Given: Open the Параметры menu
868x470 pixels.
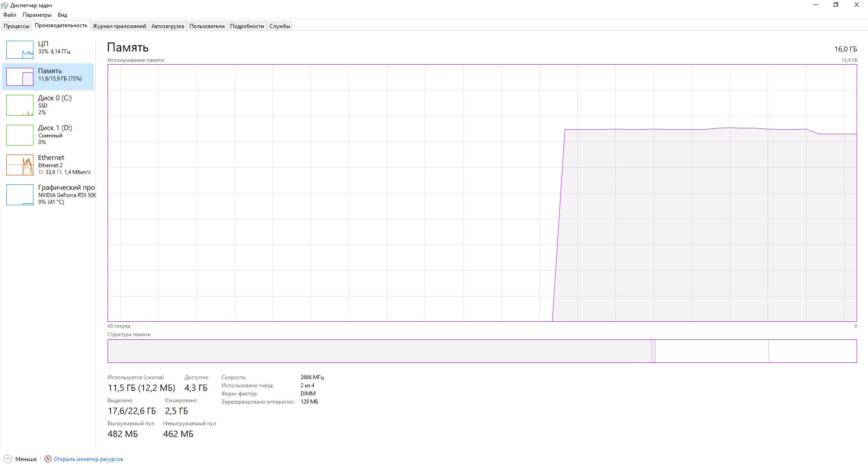Looking at the screenshot, I should point(37,15).
